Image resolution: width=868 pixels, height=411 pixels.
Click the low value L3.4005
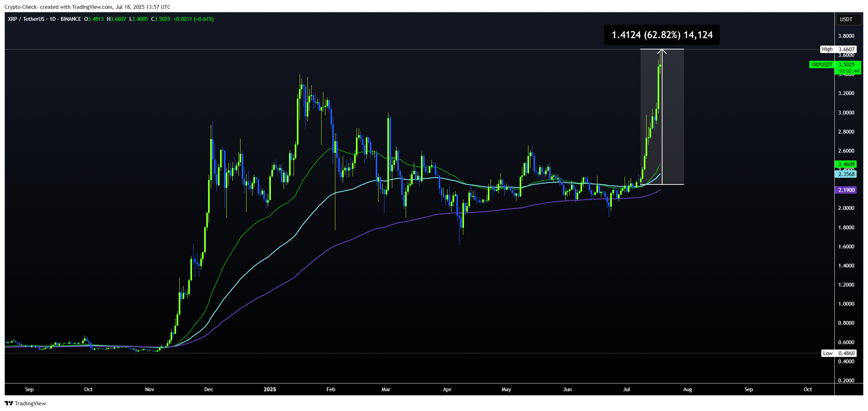point(139,19)
